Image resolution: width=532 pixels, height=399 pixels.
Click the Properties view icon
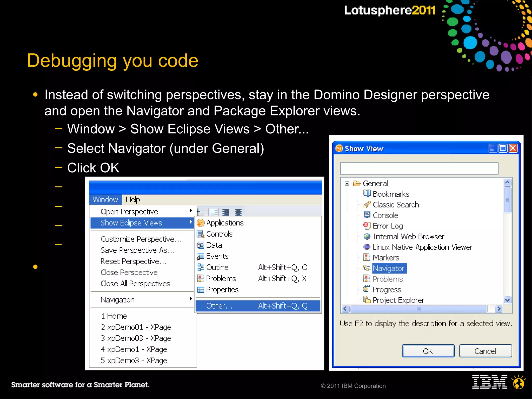click(x=201, y=290)
